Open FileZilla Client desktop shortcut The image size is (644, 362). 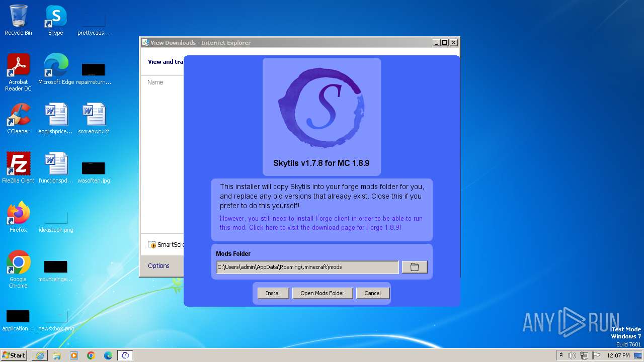[x=18, y=168]
